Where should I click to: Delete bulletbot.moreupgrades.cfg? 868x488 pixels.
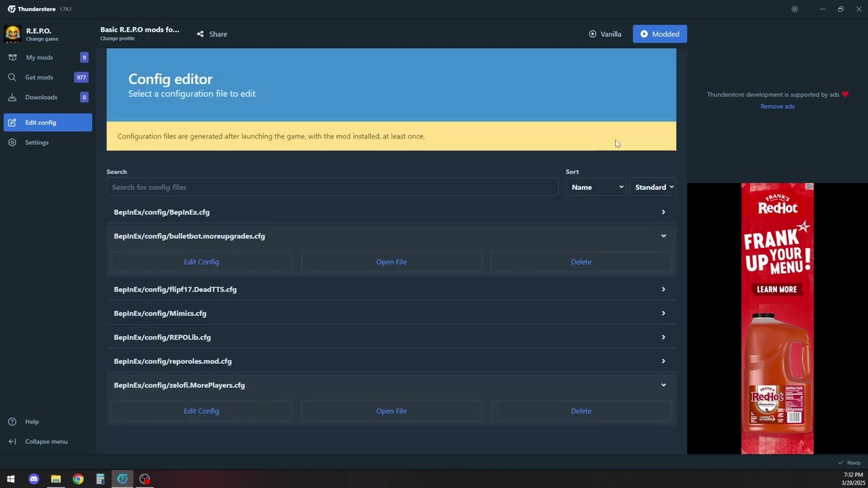(581, 262)
